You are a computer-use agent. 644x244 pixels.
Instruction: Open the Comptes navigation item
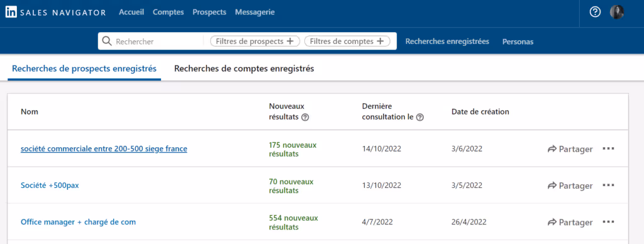169,13
